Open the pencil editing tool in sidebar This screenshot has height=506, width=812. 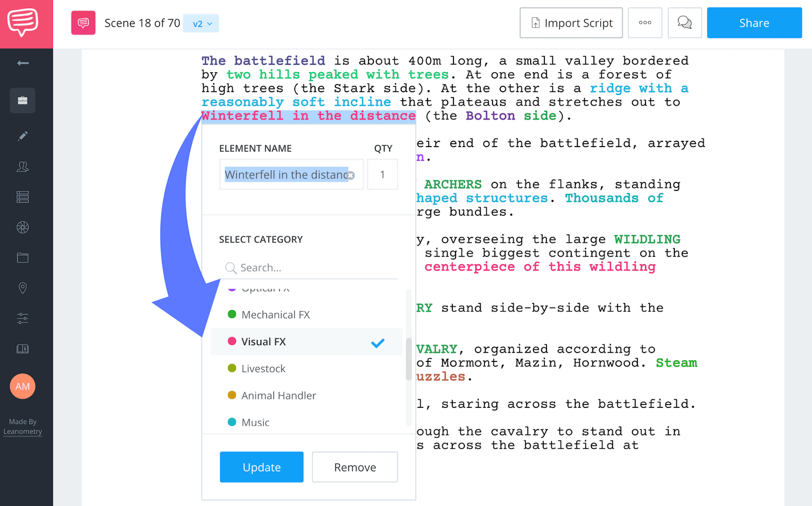pyautogui.click(x=22, y=136)
